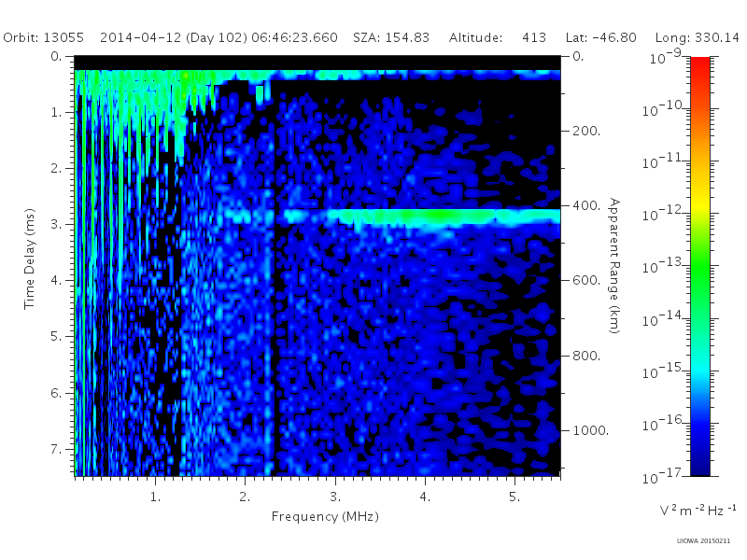Click time delay tick label 7.

tap(56, 449)
